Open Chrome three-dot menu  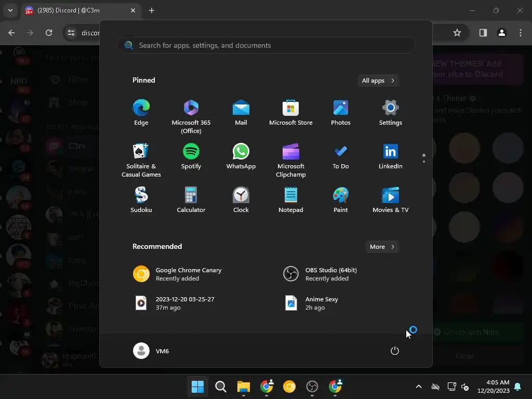coord(521,33)
